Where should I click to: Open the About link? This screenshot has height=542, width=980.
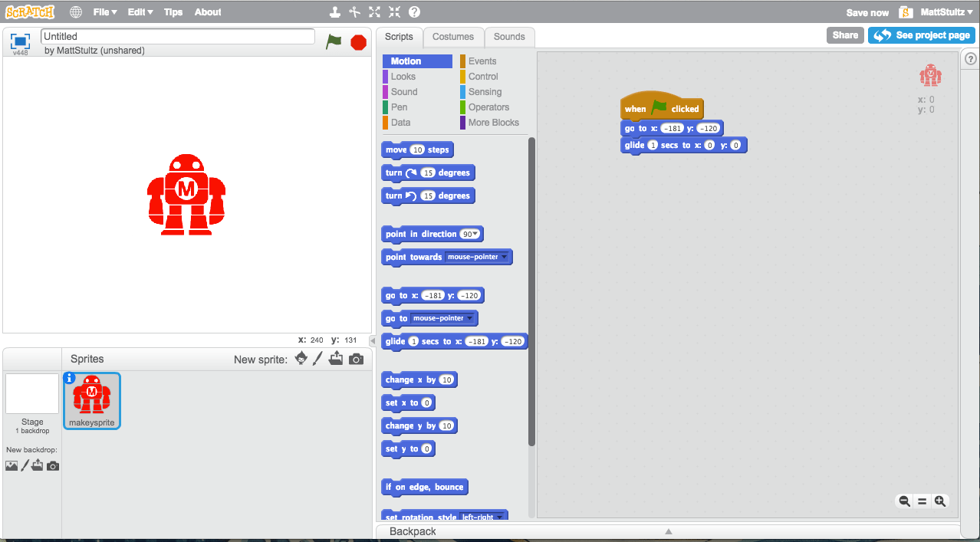tap(208, 12)
